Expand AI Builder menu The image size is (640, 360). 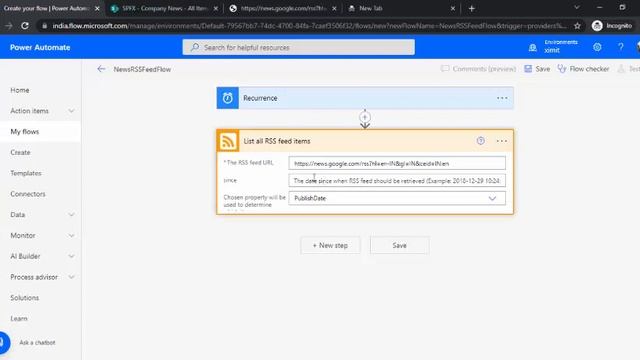click(71, 256)
